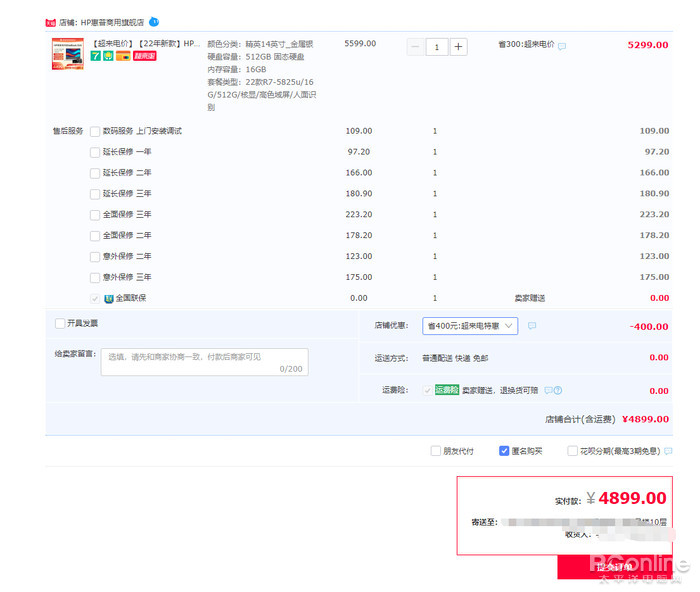Click the -400.00 discount amount
Screen dimensions: 700x592
[649, 327]
